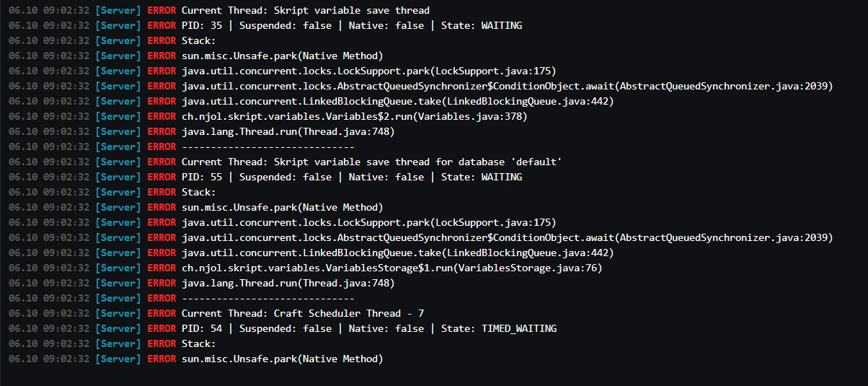Viewport: 868px width, 386px height.
Task: Click the second 'Stack:' log line
Action: pos(112,192)
